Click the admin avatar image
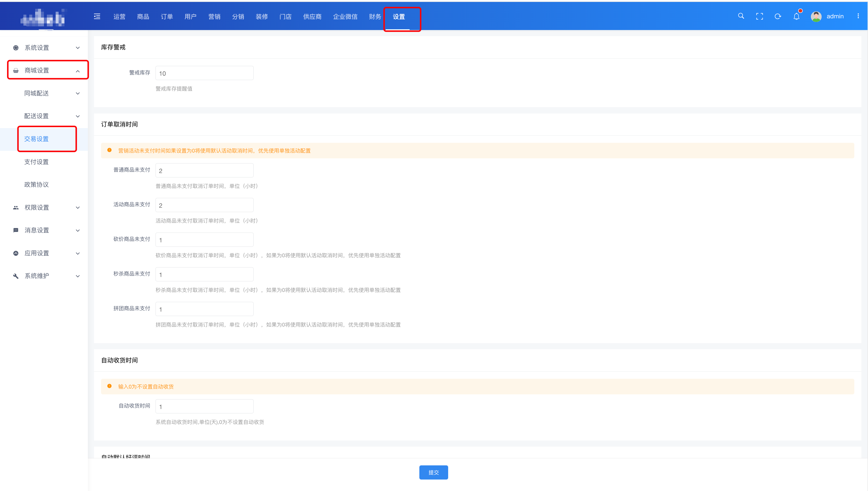868x491 pixels. tap(816, 16)
